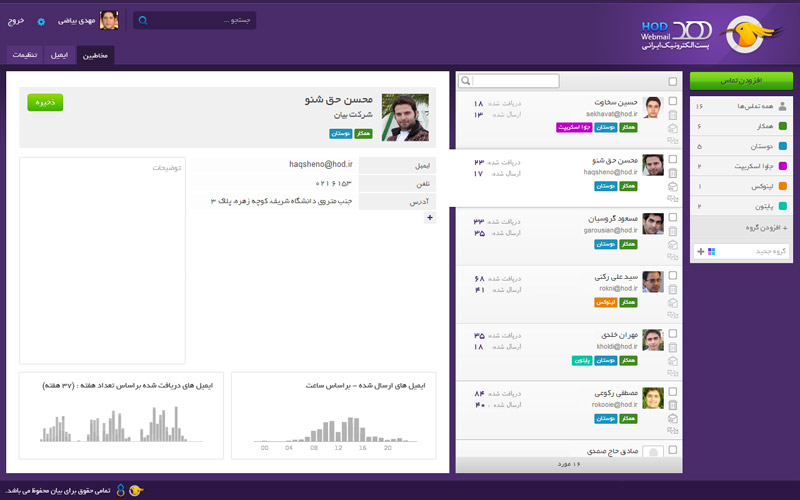
Task: Click the open-envelope icon for garousian@hod.ir
Action: [672, 244]
